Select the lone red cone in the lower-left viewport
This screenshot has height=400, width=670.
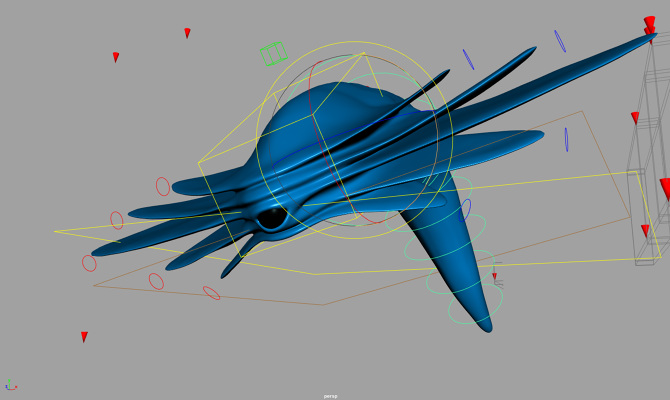coord(84,337)
